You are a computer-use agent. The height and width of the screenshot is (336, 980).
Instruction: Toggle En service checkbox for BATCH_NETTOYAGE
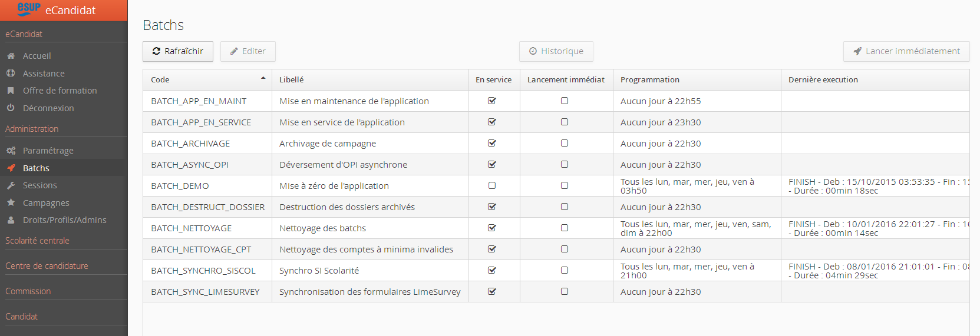(x=492, y=228)
